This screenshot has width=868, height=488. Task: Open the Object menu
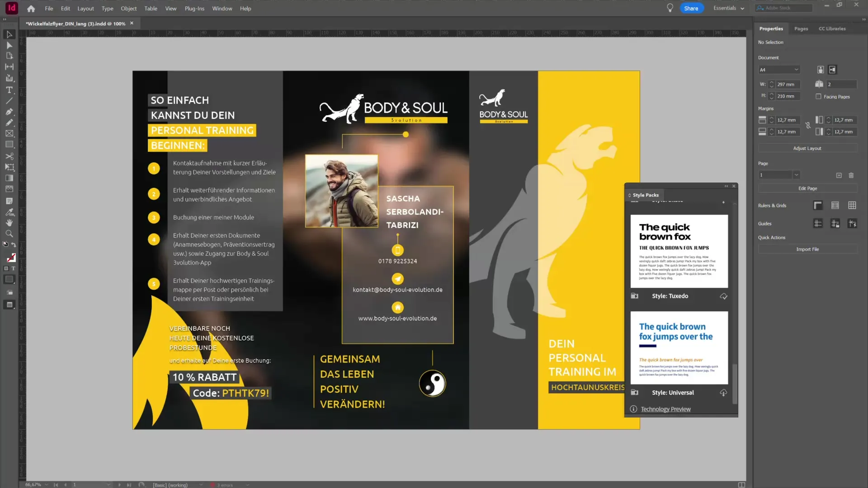tap(128, 9)
